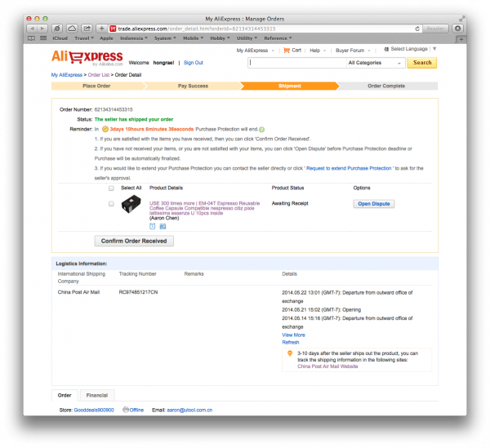
Task: Open the Gooddeals900900 store link
Action: 94,410
